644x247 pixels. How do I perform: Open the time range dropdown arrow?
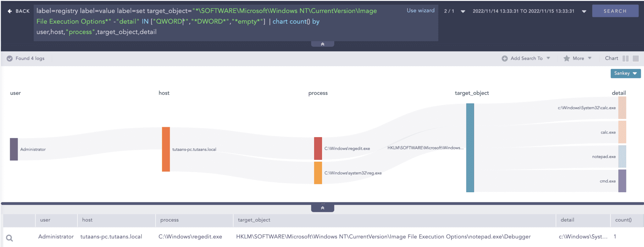[584, 11]
